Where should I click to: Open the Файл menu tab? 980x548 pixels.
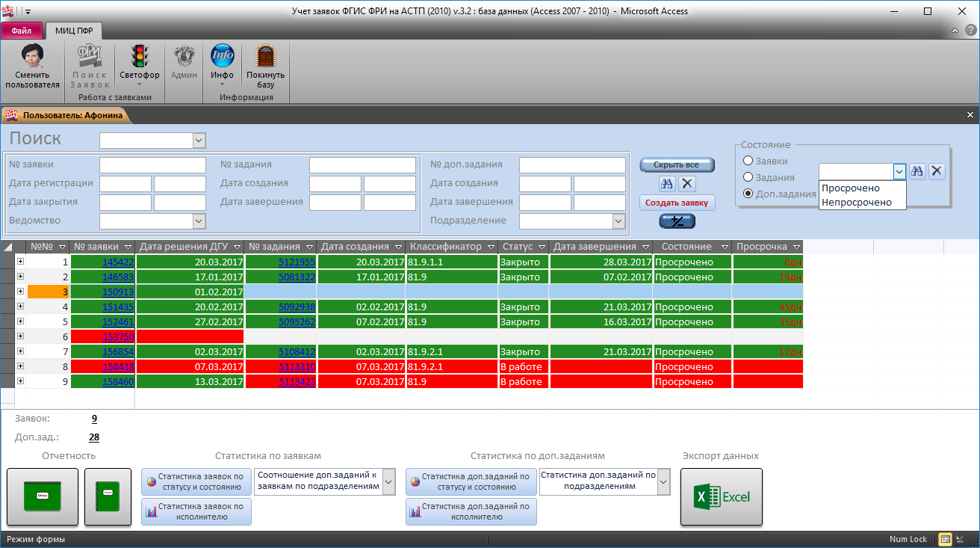21,31
